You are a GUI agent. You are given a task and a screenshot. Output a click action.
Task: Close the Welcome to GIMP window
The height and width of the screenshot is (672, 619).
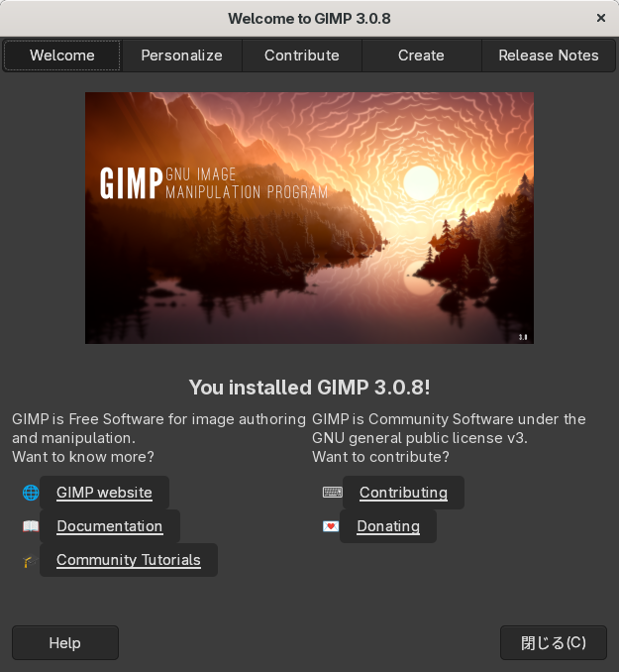coord(601,18)
